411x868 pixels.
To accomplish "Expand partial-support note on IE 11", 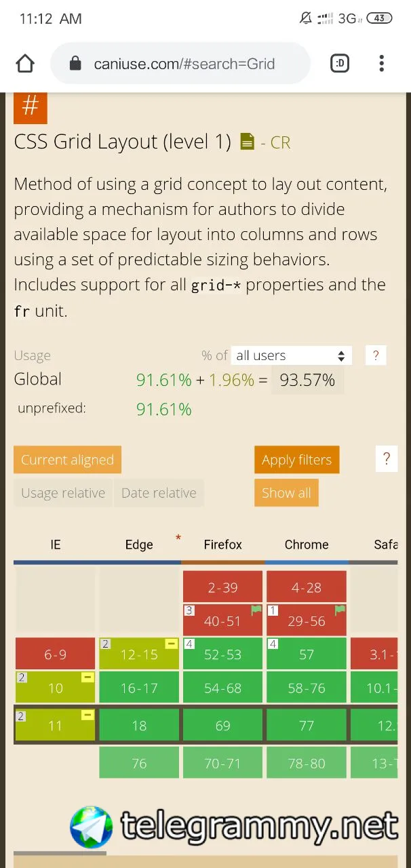I will click(87, 715).
